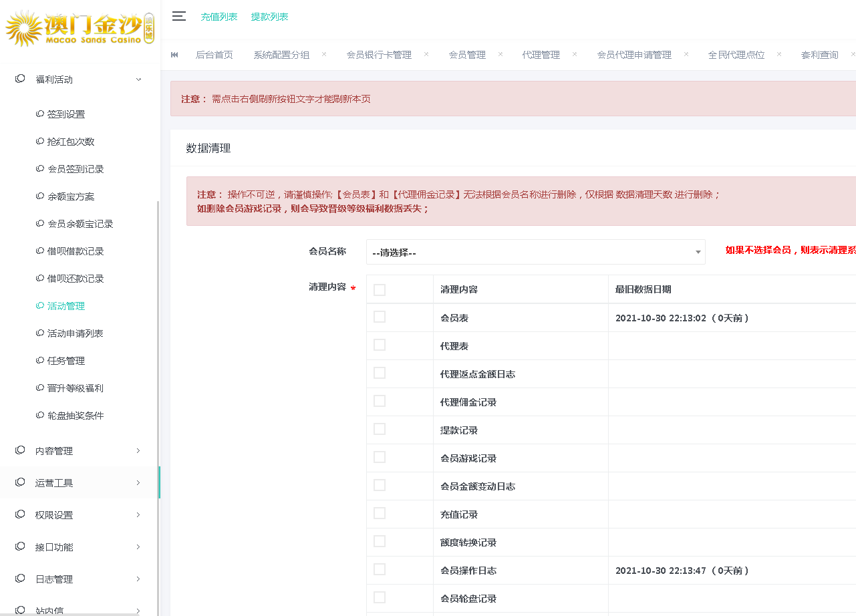Click the 活动管理 icon in sidebar

41,305
